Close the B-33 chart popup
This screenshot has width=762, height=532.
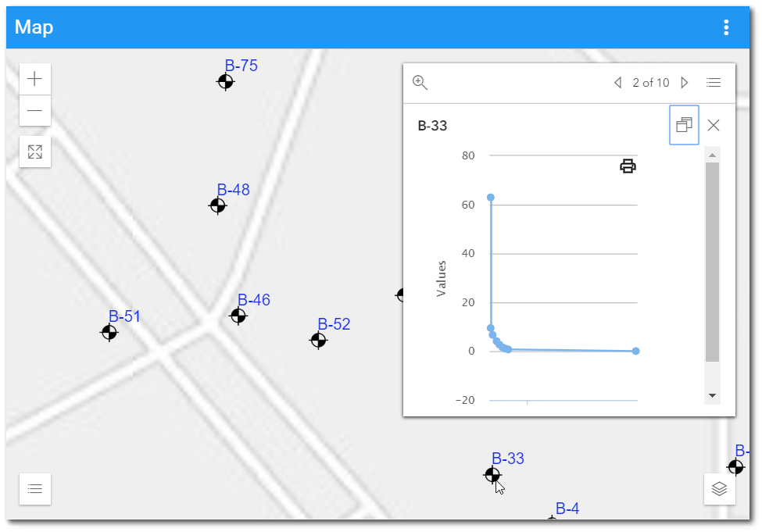tap(713, 125)
